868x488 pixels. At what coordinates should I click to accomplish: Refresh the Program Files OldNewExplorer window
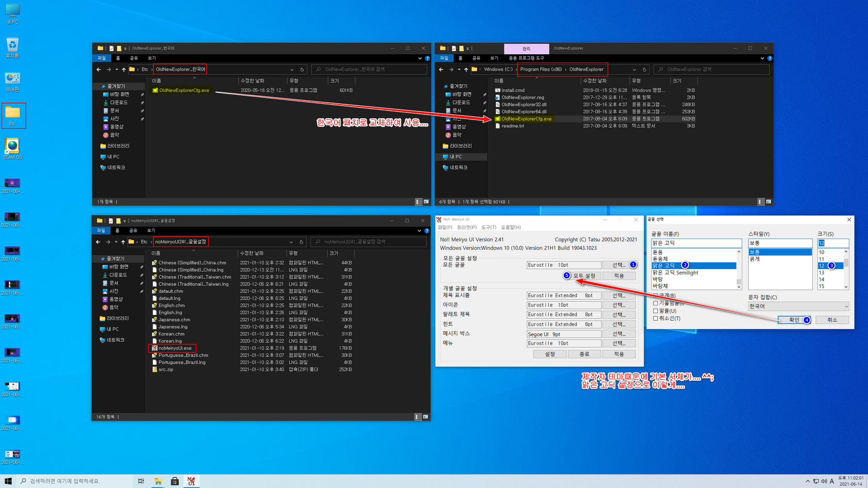click(644, 69)
